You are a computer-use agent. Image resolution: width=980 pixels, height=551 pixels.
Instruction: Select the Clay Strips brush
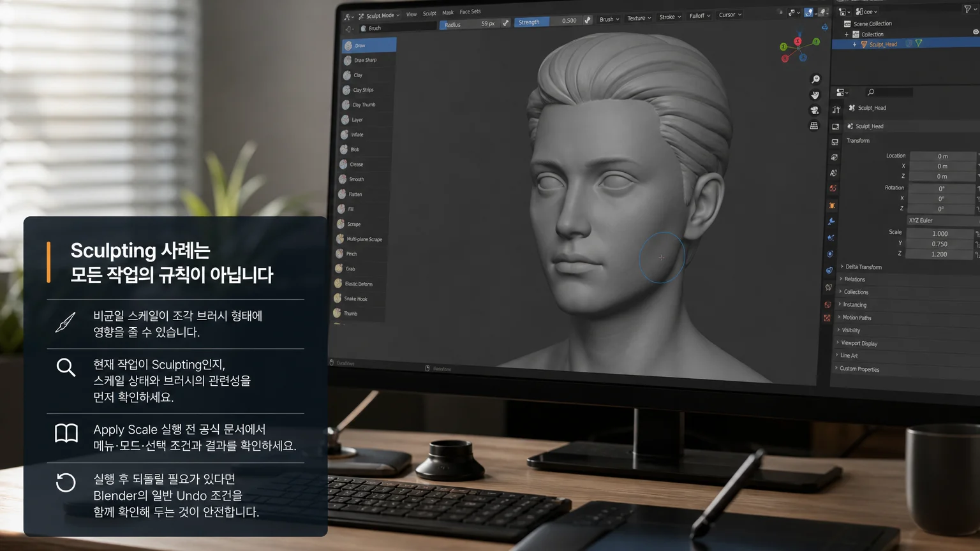(367, 90)
